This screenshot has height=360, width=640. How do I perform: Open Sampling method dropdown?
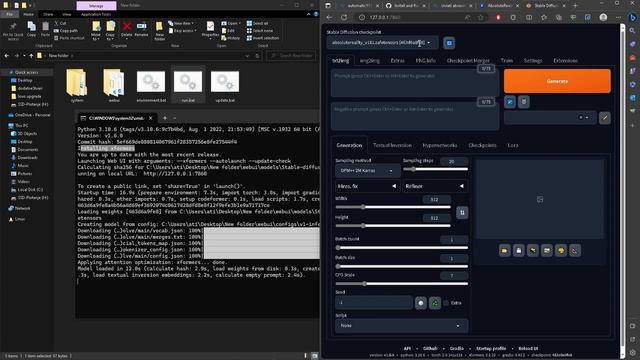pyautogui.click(x=366, y=171)
